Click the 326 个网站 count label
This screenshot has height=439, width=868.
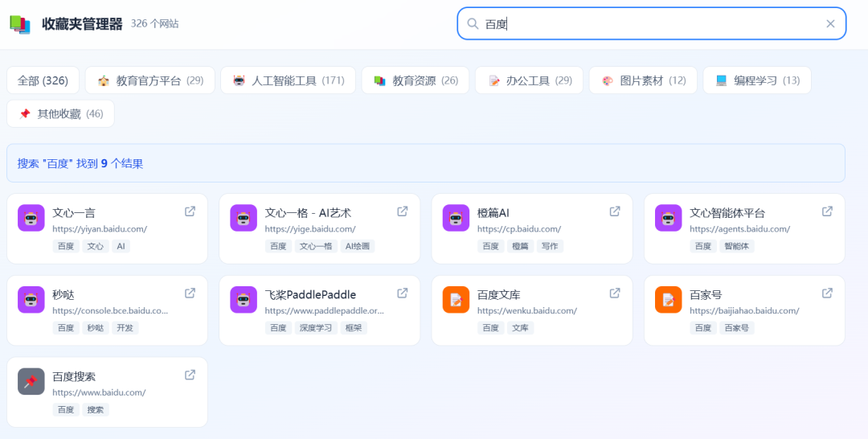[x=154, y=24]
